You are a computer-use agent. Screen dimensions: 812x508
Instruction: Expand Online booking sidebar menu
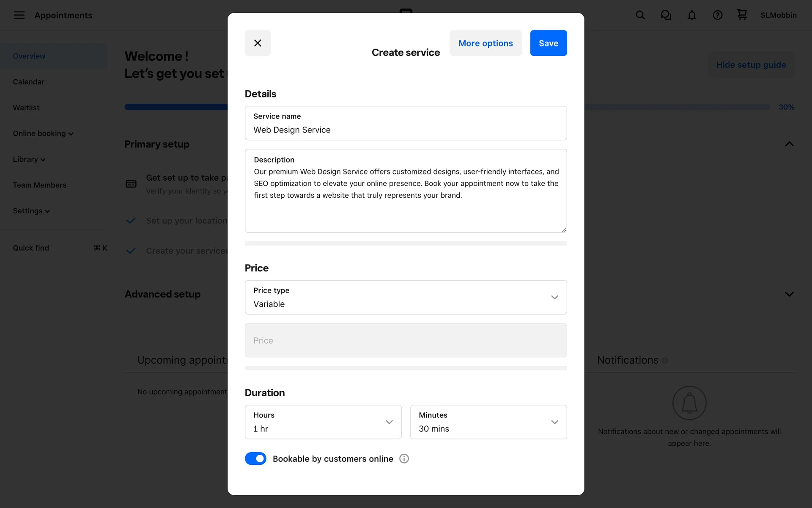tap(43, 133)
